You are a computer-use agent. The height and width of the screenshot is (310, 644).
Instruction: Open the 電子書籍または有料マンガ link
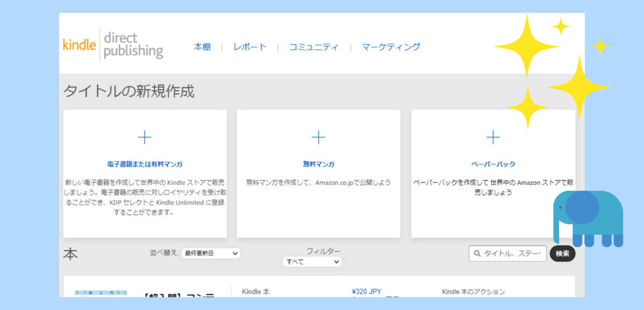(145, 164)
